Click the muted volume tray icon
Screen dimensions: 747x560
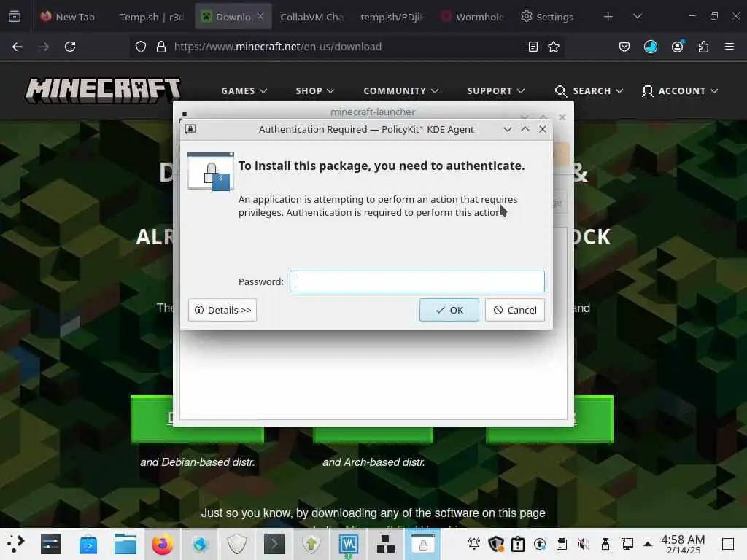point(584,544)
